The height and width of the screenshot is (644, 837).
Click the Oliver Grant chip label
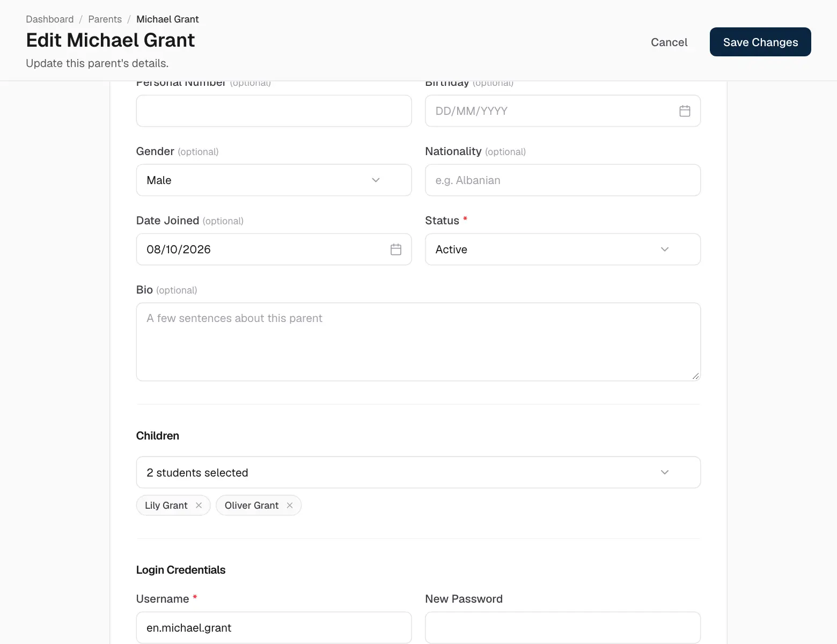pos(252,506)
